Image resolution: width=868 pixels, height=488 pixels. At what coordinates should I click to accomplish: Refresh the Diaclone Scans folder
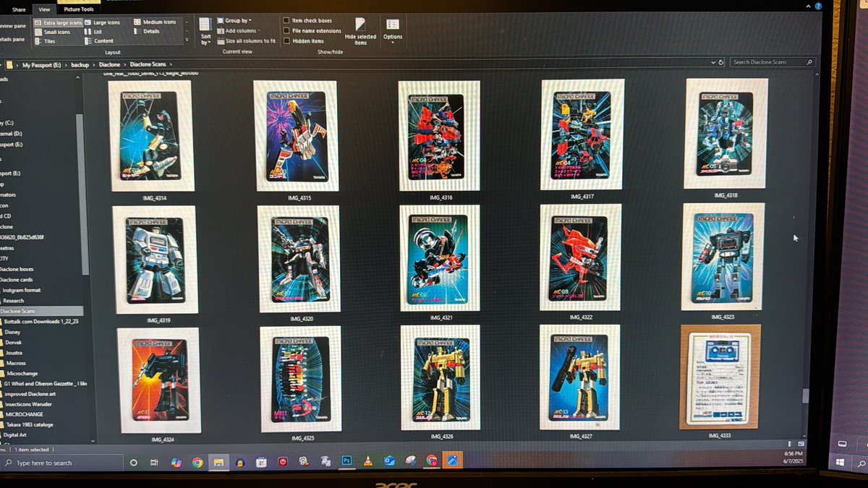[721, 62]
